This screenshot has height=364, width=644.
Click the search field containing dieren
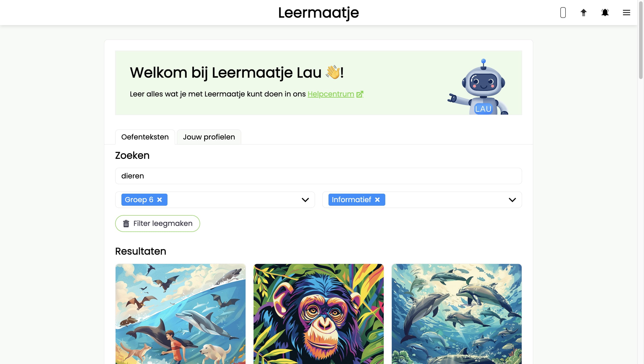pos(318,176)
